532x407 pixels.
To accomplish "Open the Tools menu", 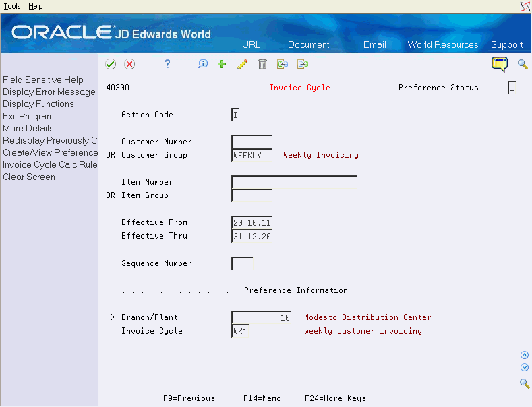I will click(12, 6).
